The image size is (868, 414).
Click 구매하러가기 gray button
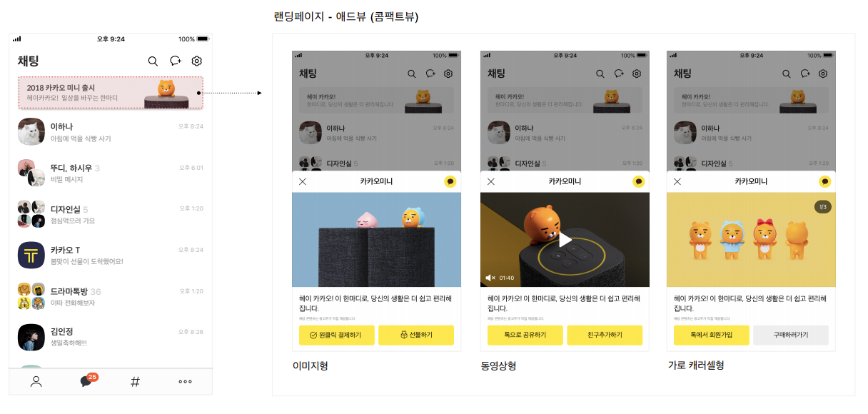(x=791, y=335)
